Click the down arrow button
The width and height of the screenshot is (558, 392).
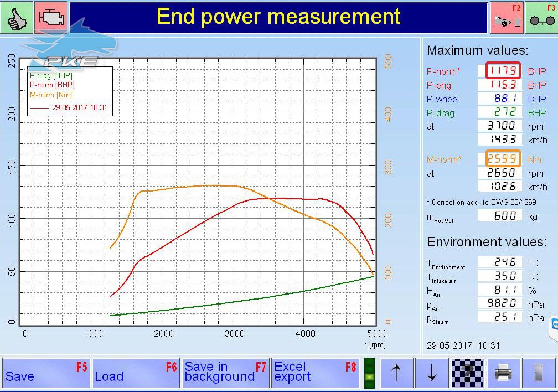pyautogui.click(x=432, y=373)
